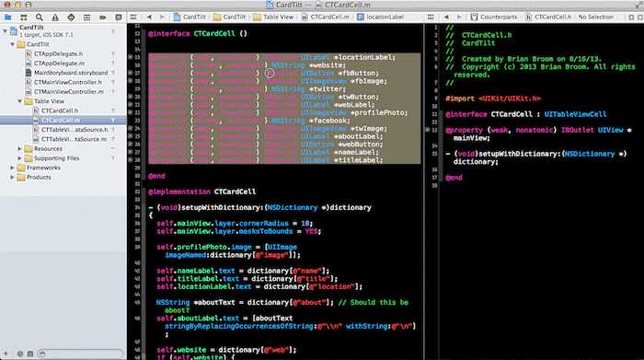Collapse the CardTilt group folder
Screen dimensions: 644x360
(12, 44)
